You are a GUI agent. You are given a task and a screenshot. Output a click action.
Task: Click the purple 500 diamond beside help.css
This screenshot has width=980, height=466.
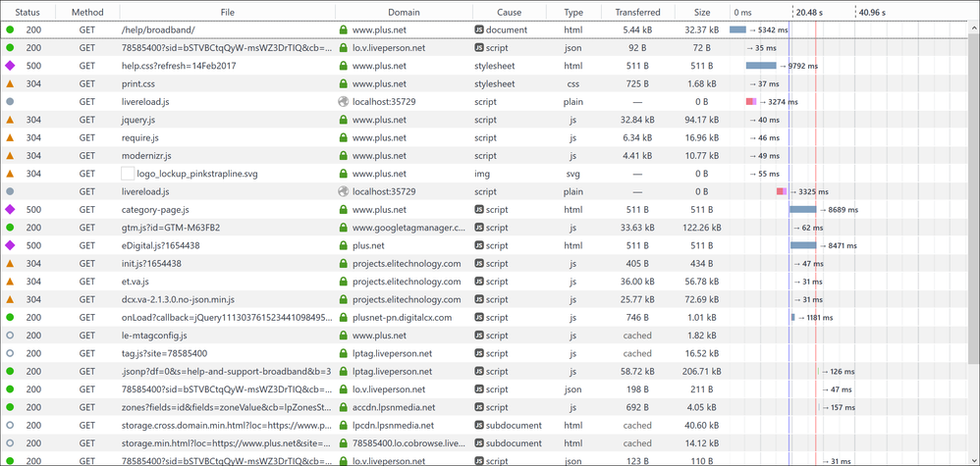click(x=10, y=66)
